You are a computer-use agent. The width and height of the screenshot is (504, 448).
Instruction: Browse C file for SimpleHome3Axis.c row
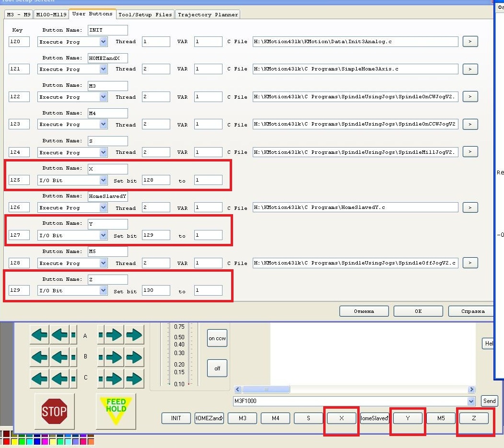click(x=470, y=69)
